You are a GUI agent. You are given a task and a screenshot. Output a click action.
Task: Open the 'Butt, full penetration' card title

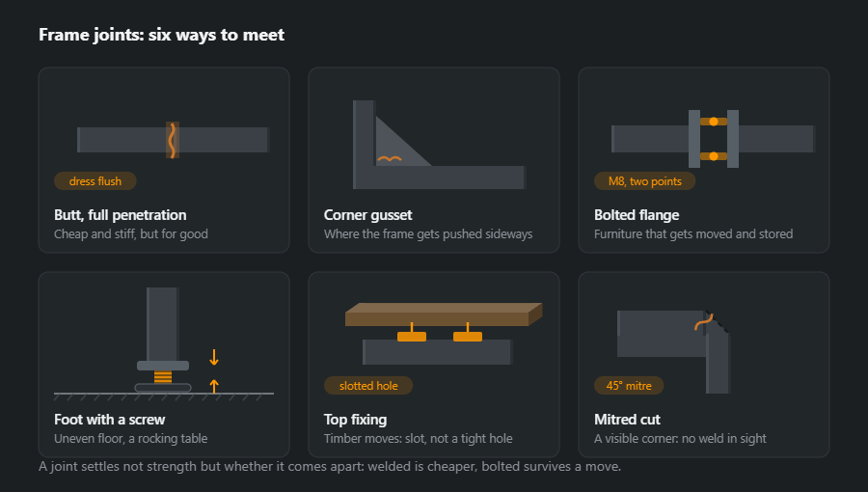pyautogui.click(x=121, y=215)
